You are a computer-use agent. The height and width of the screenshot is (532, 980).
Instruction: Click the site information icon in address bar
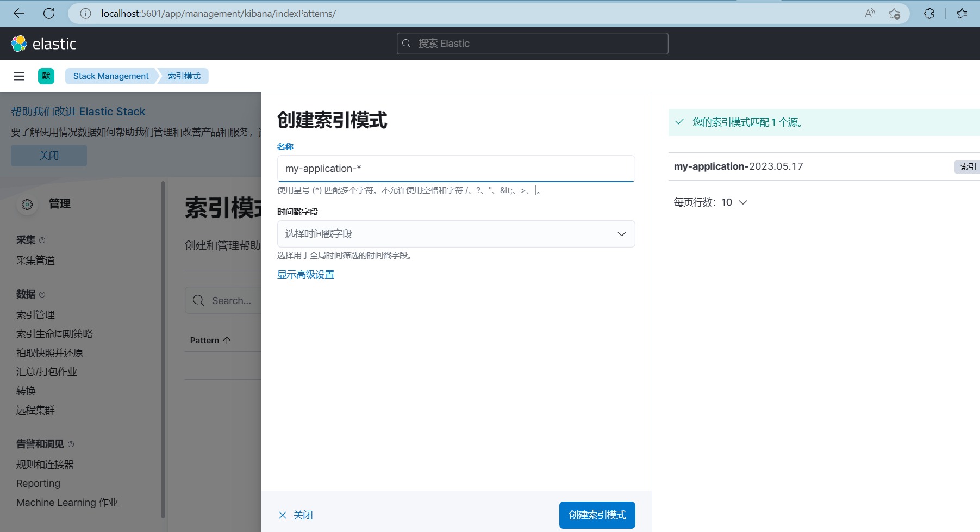point(85,13)
